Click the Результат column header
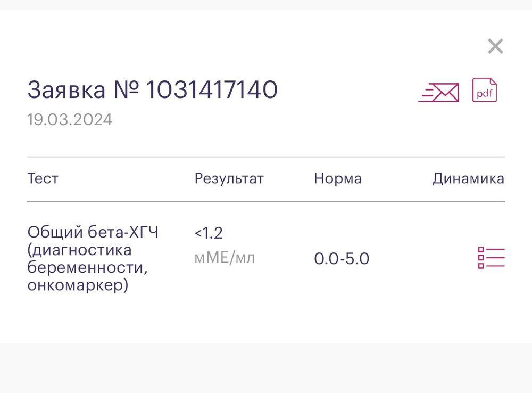The width and height of the screenshot is (532, 393). point(229,178)
